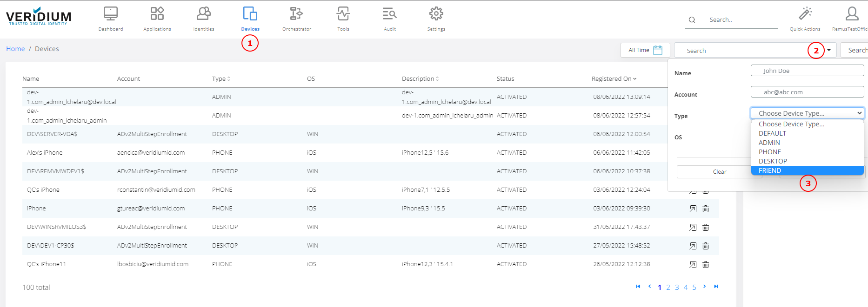Open the Dashboard section
The image size is (868, 307).
click(111, 19)
